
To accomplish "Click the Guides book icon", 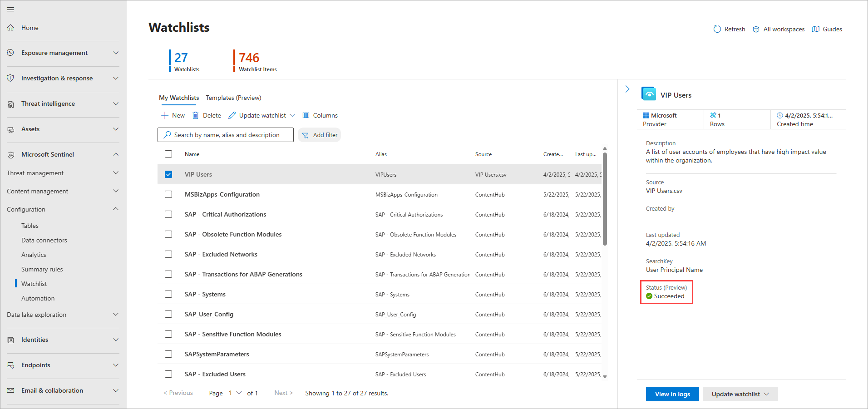I will (815, 29).
